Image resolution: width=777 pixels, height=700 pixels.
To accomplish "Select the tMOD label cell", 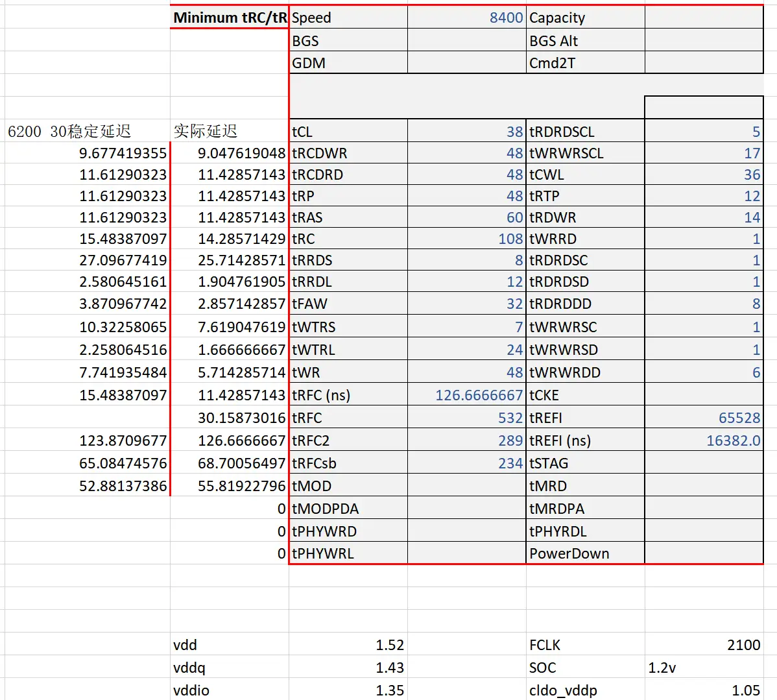I will pyautogui.click(x=348, y=485).
